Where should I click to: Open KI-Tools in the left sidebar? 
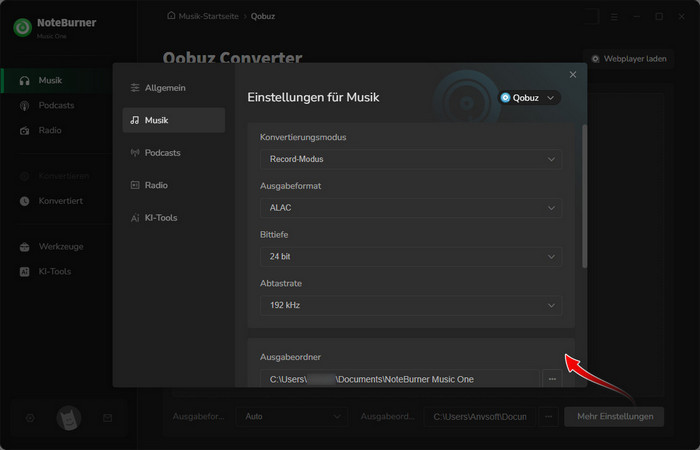coord(56,271)
